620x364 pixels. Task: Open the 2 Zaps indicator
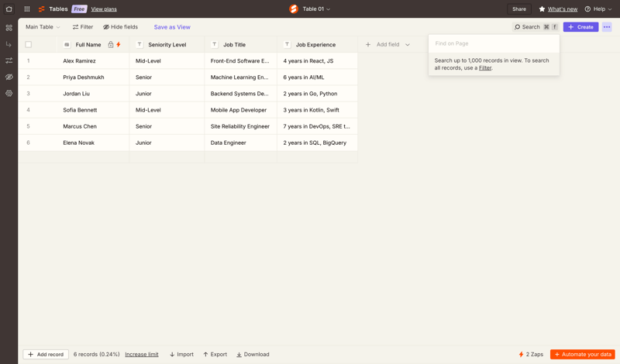(x=531, y=354)
